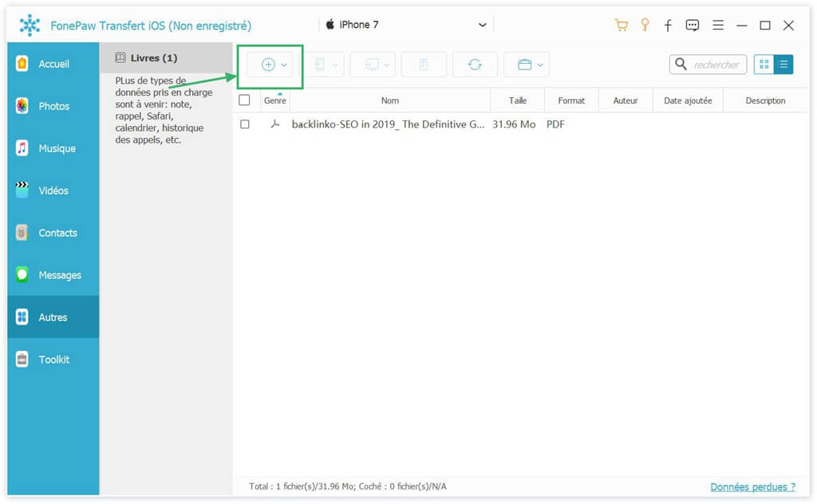Screen dimensions: 817x504
Task: Click the PDF format cell
Action: (555, 124)
